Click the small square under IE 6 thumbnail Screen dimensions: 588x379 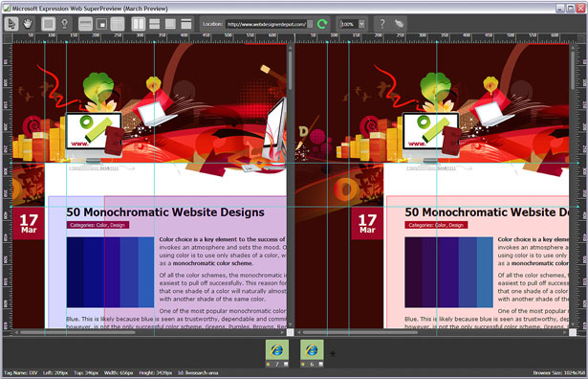(x=320, y=365)
